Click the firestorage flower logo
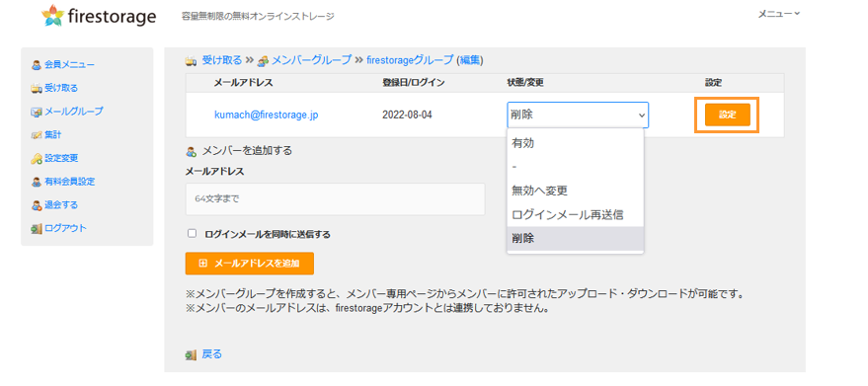Image resolution: width=868 pixels, height=386 pixels. point(52,16)
